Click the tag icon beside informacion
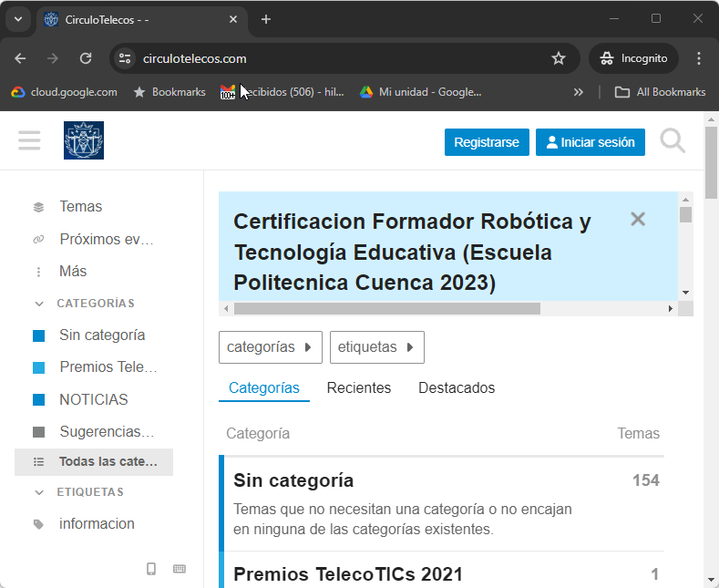This screenshot has width=719, height=588. pyautogui.click(x=39, y=524)
